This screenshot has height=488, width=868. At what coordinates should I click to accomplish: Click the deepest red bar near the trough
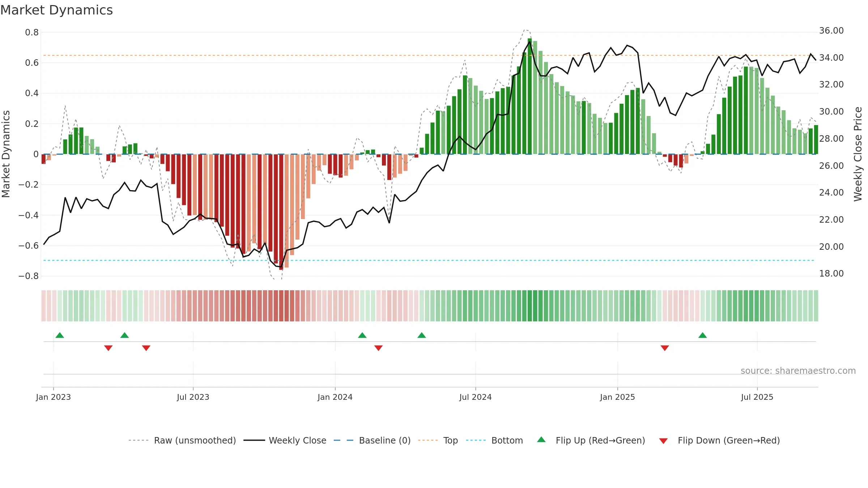(x=281, y=212)
